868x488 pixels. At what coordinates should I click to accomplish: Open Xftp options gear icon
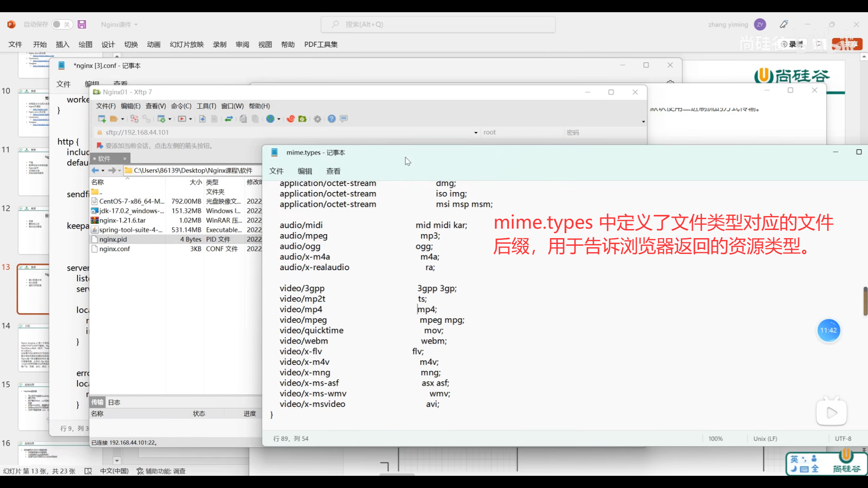pos(317,119)
